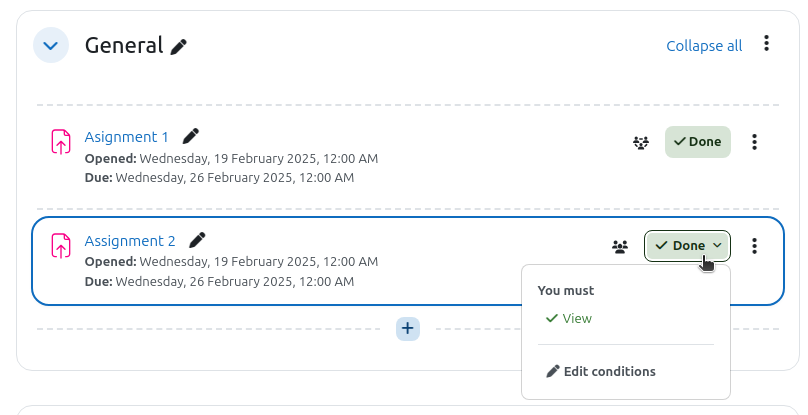The height and width of the screenshot is (415, 808).
Task: Open the Assignment 2 link
Action: pos(130,241)
